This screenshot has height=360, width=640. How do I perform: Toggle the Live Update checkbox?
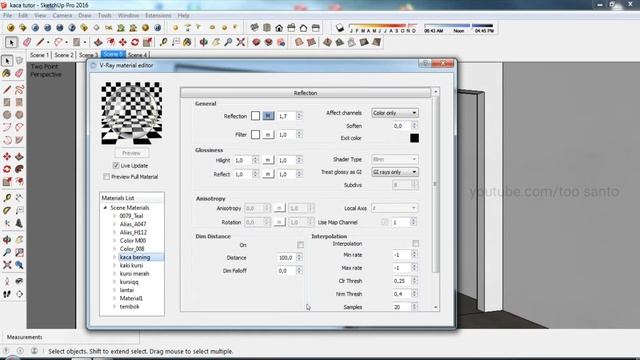pyautogui.click(x=116, y=165)
